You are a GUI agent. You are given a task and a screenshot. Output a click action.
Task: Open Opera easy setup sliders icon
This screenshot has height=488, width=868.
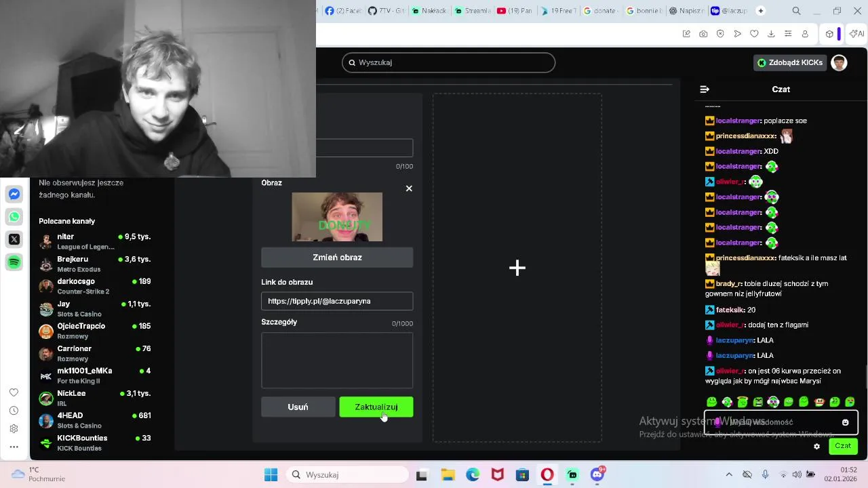point(788,34)
